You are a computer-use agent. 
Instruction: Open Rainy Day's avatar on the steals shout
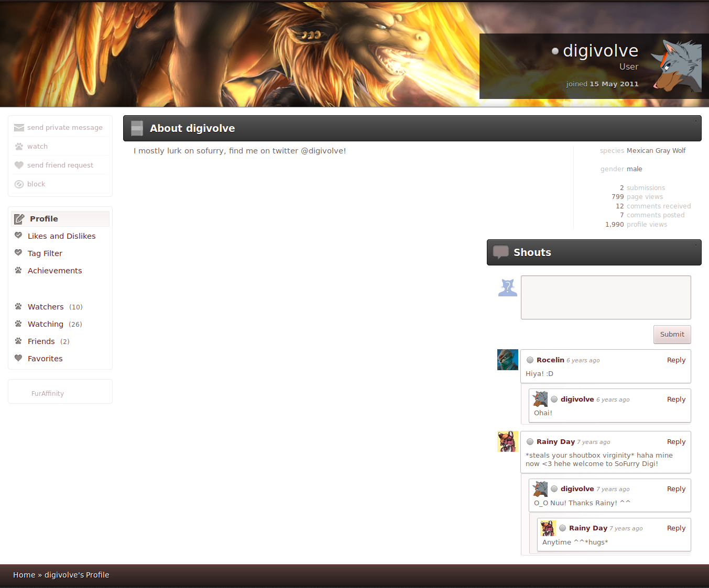[x=507, y=441]
